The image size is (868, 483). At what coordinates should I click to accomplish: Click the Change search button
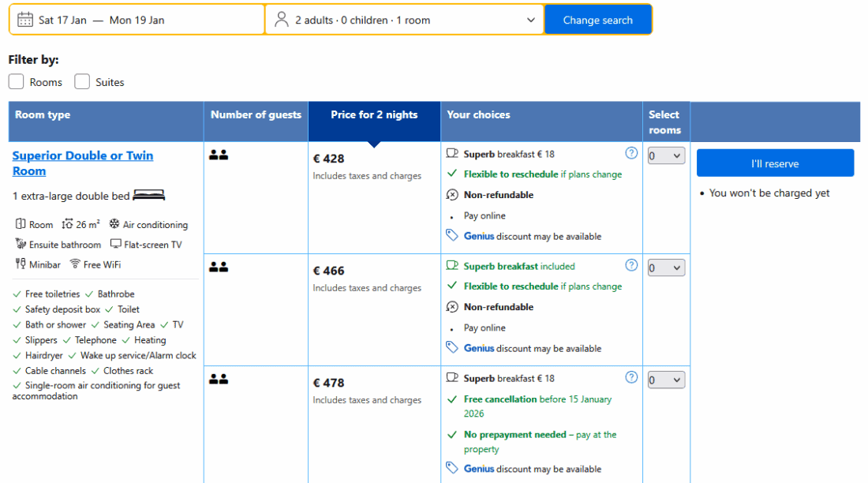(x=597, y=20)
